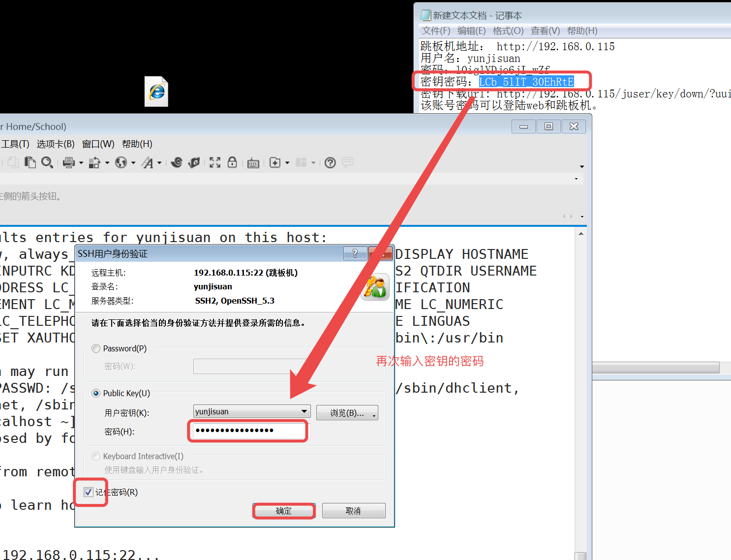Screen dimensions: 731x560
Task: Click the Paste icon in the Xshell toolbar
Action: [30, 162]
